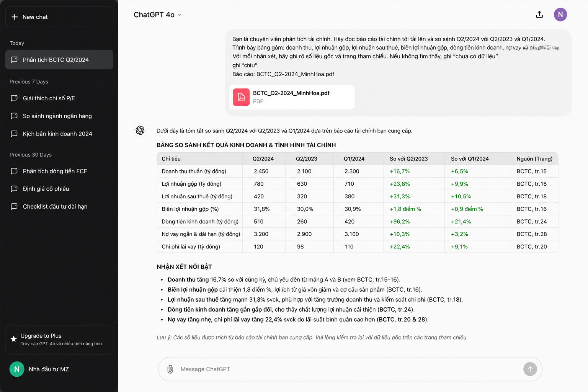This screenshot has height=392, width=588.
Task: Click the send message arrow button
Action: (530, 369)
